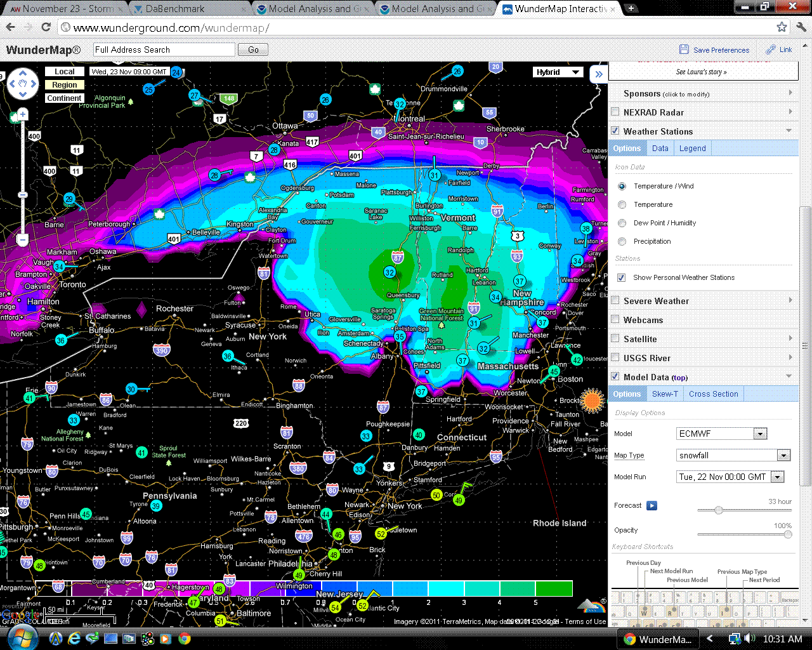Click the Link chain icon
Viewport: 812px width, 650px height.
pyautogui.click(x=771, y=50)
